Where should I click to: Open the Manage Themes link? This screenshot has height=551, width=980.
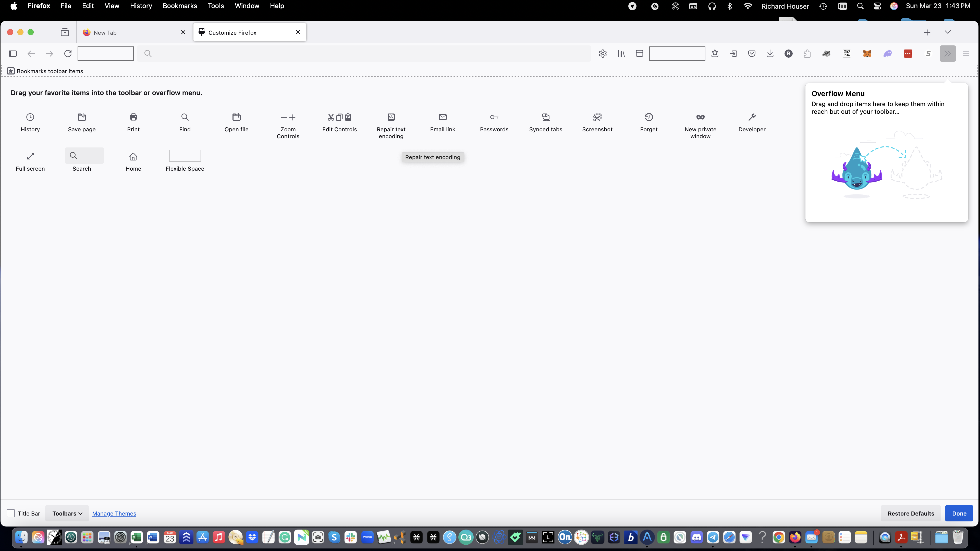point(114,513)
